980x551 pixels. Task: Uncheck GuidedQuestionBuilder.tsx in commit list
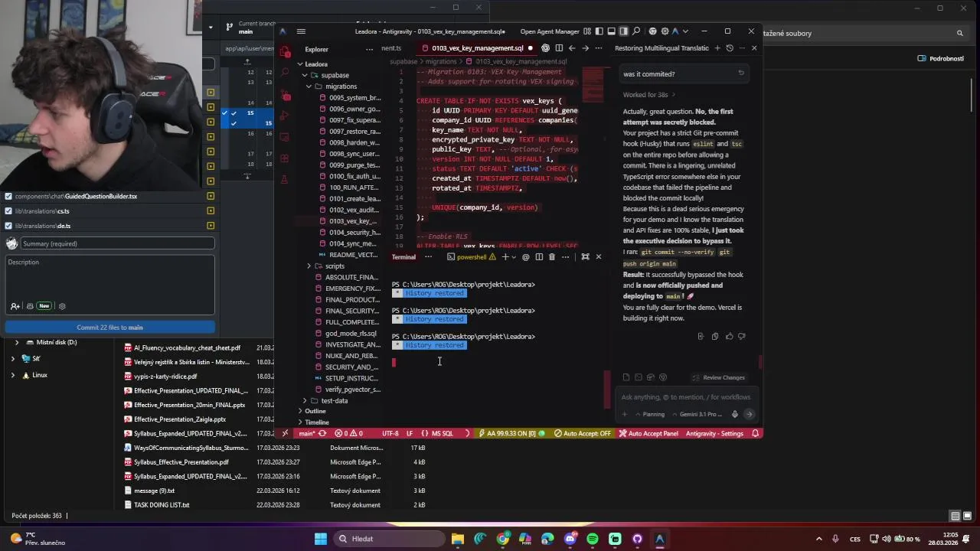pos(8,197)
